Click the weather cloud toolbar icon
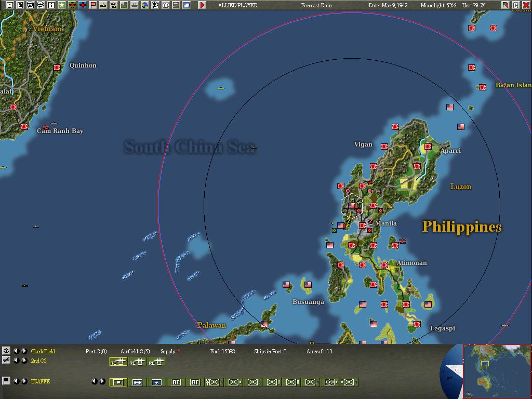The height and width of the screenshot is (399, 532). (187, 5)
